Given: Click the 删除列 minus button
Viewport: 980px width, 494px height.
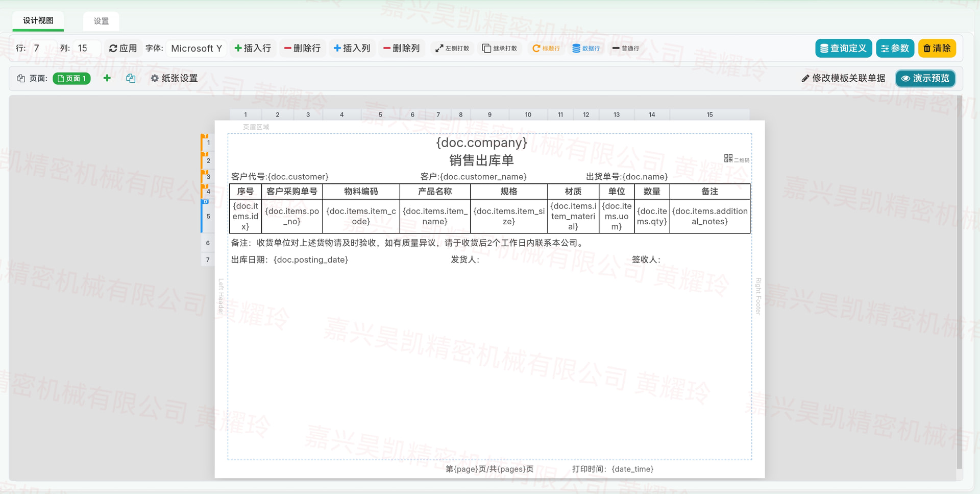Looking at the screenshot, I should click(x=401, y=48).
